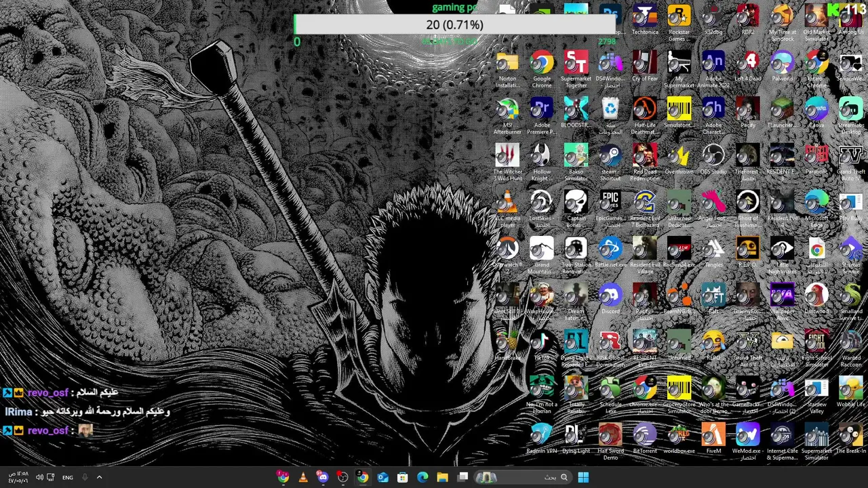868x488 pixels.
Task: Select Hollow Knight icon
Action: [542, 163]
